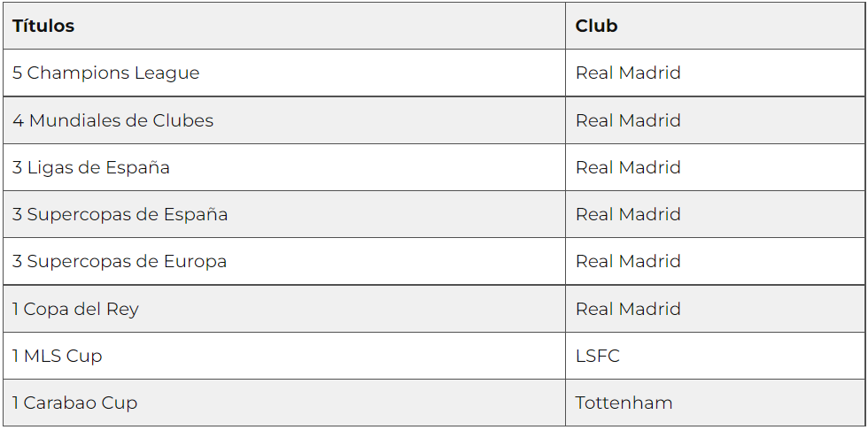Click Real Madrid in Copa del Rey row
Viewport: 868px width, 430px height.
pyautogui.click(x=628, y=309)
